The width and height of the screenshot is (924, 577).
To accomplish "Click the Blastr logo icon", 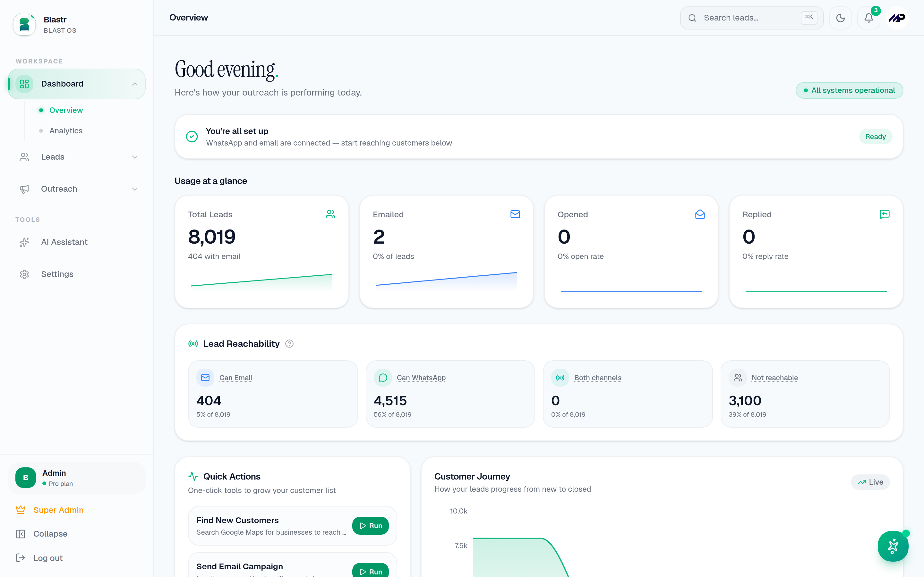I will click(x=24, y=24).
